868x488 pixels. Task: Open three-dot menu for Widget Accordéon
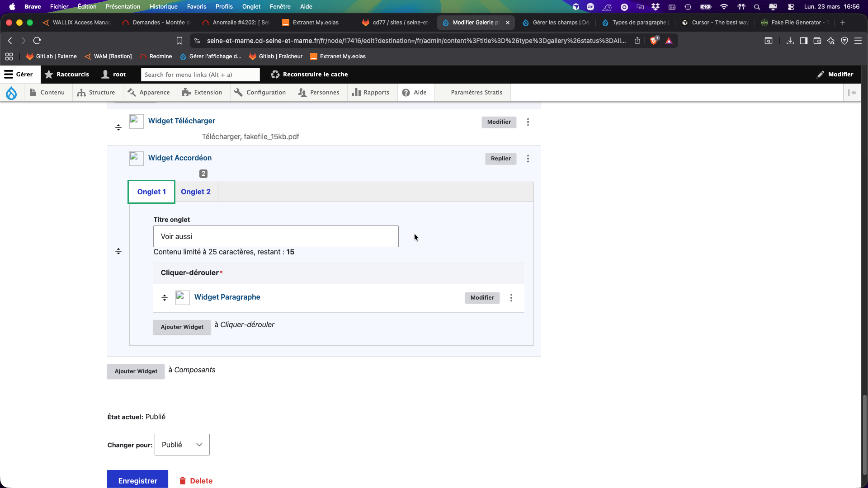pos(528,159)
